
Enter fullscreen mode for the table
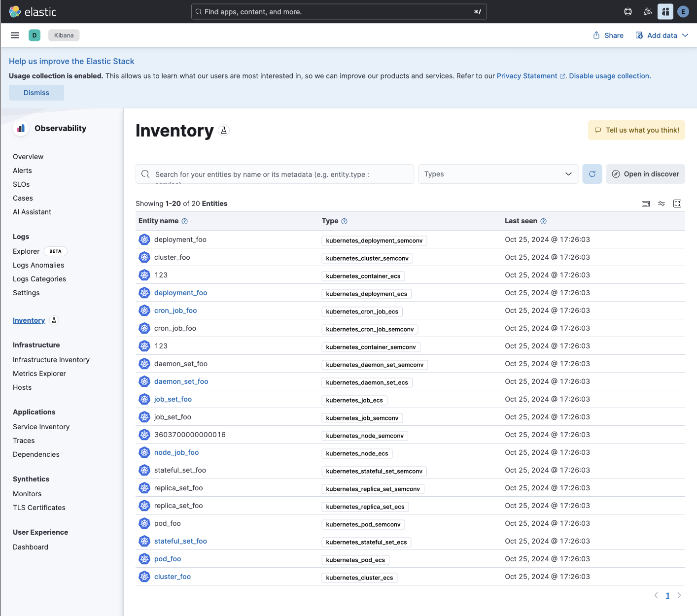pos(677,204)
